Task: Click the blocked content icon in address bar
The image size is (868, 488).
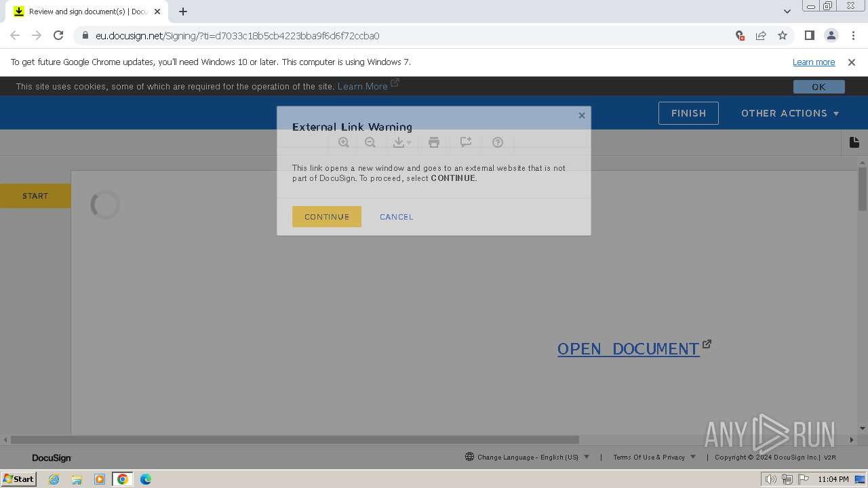Action: pos(740,35)
